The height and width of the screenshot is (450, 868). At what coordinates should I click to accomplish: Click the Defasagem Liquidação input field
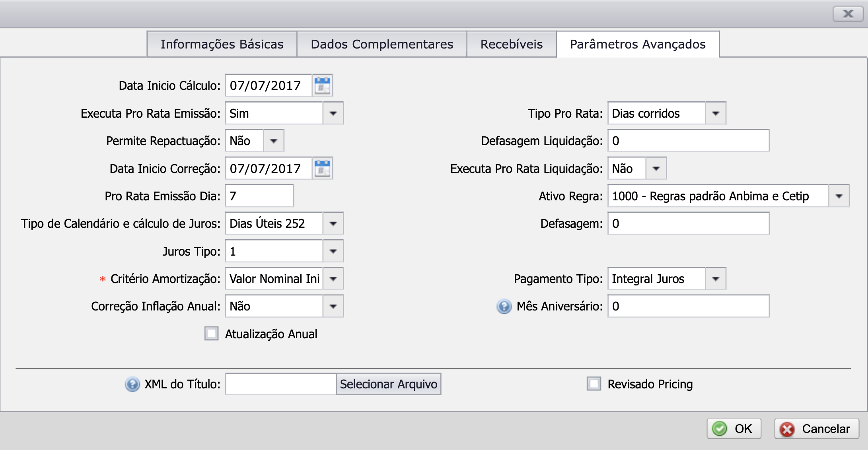coord(688,141)
